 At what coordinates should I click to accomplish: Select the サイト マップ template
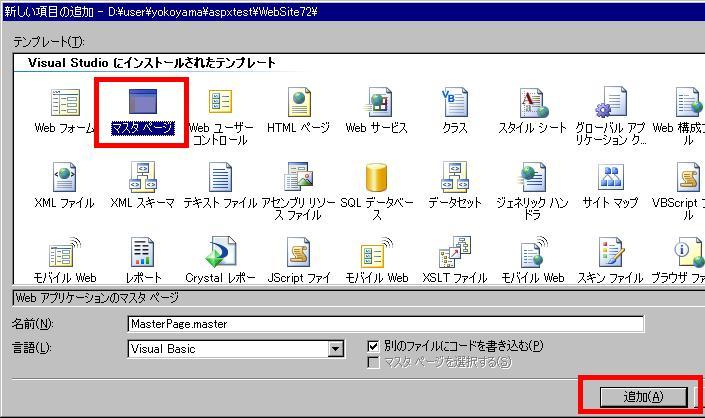tap(611, 186)
